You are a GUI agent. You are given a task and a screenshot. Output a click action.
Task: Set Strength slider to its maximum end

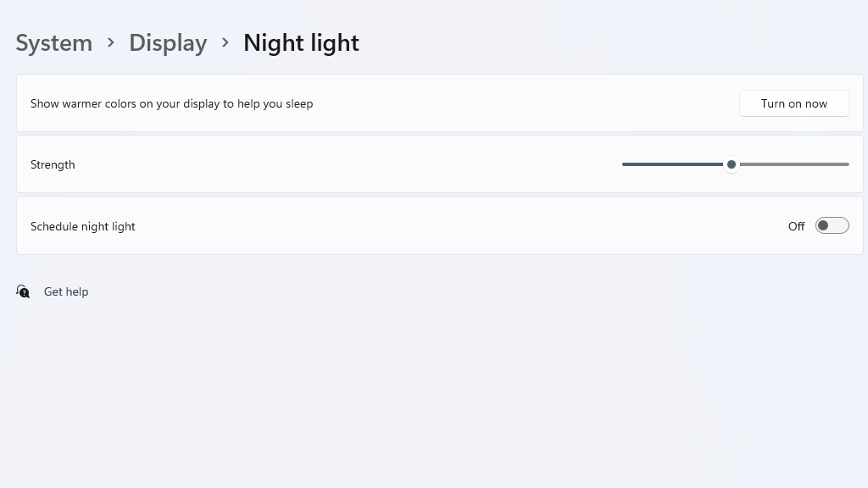click(x=848, y=164)
